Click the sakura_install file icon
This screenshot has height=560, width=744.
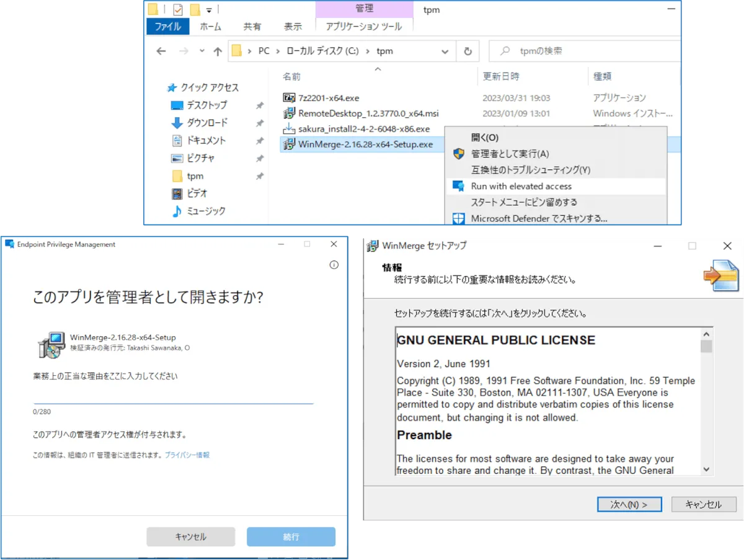[x=289, y=128]
